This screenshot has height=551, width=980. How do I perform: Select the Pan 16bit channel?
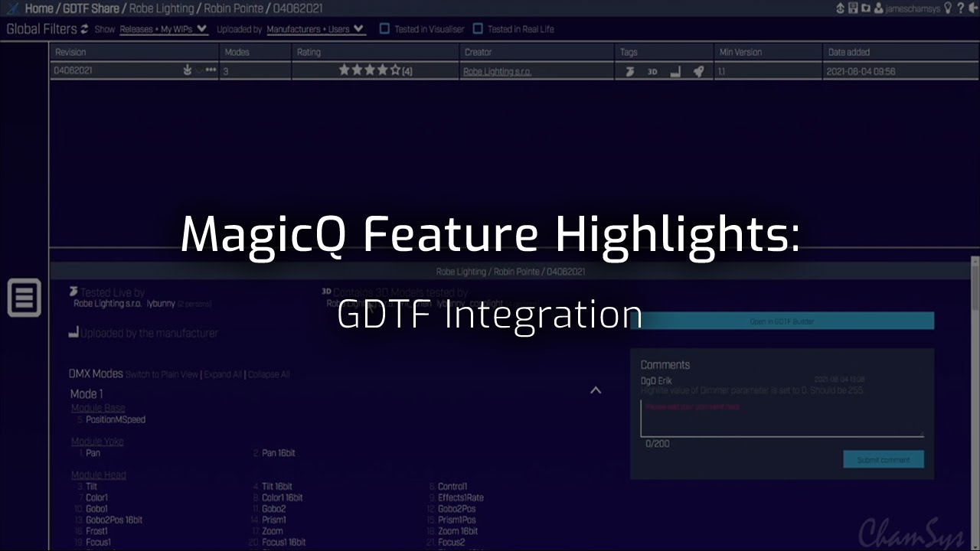279,453
